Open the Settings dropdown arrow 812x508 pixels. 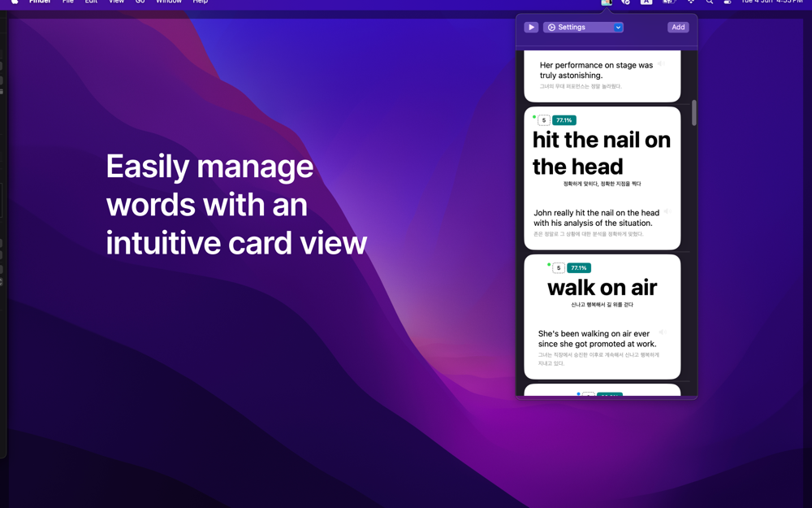(x=618, y=27)
